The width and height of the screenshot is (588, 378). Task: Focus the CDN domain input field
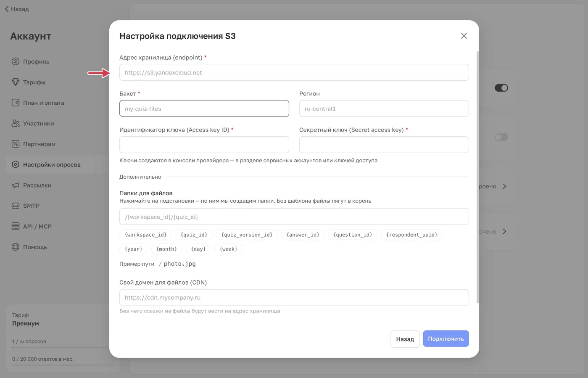[x=294, y=297]
